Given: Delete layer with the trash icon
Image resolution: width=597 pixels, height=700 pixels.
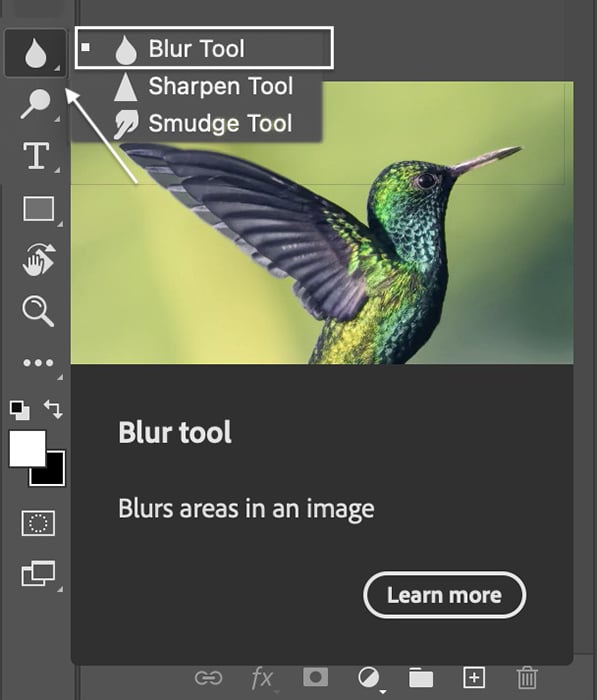Looking at the screenshot, I should pyautogui.click(x=527, y=678).
